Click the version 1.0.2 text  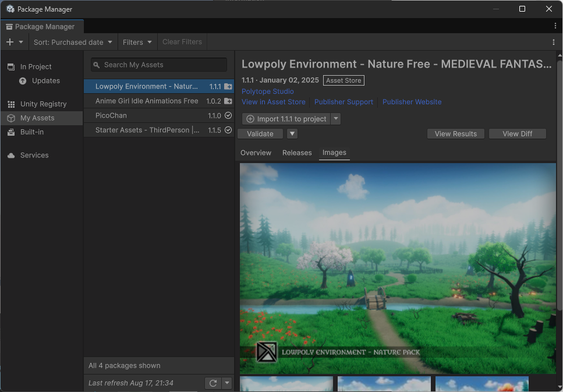[214, 101]
